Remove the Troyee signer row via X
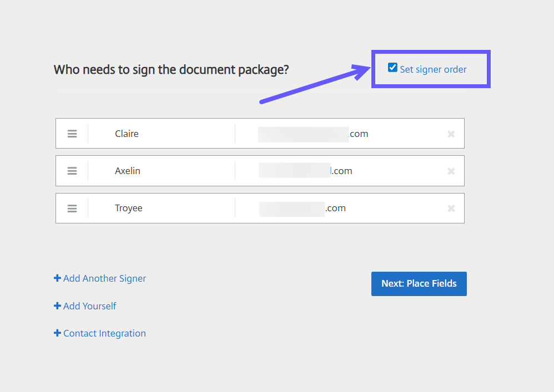Image resolution: width=554 pixels, height=392 pixels. [451, 208]
